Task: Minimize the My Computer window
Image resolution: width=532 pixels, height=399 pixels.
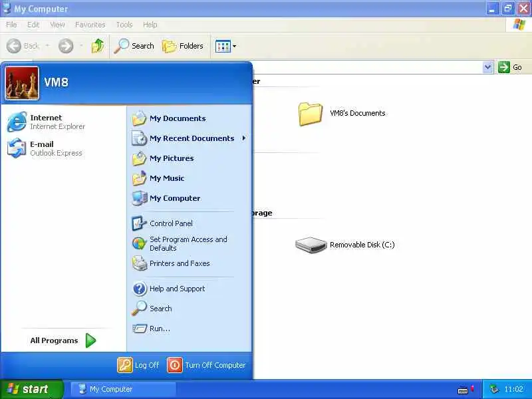Action: (492, 9)
